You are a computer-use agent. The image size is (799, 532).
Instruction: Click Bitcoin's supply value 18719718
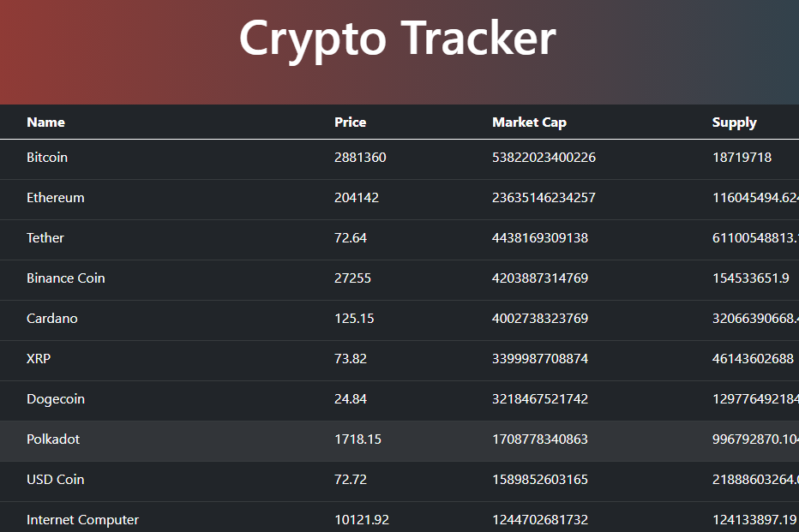pyautogui.click(x=742, y=158)
